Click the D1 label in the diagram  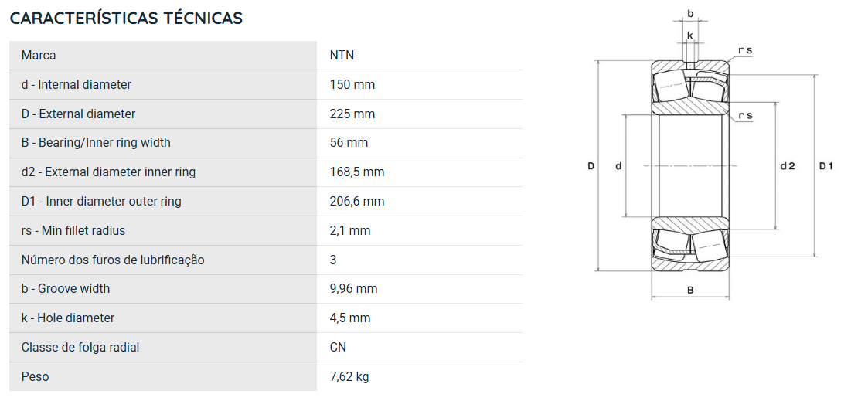coord(826,166)
